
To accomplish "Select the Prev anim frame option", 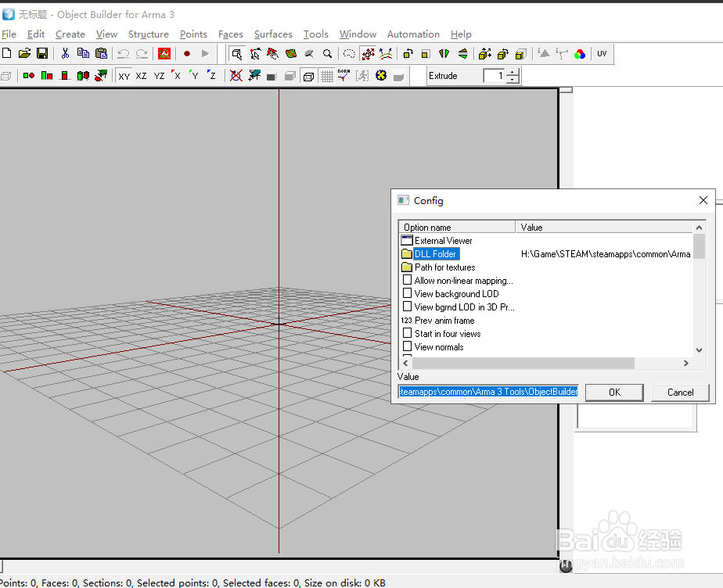I will (x=444, y=321).
